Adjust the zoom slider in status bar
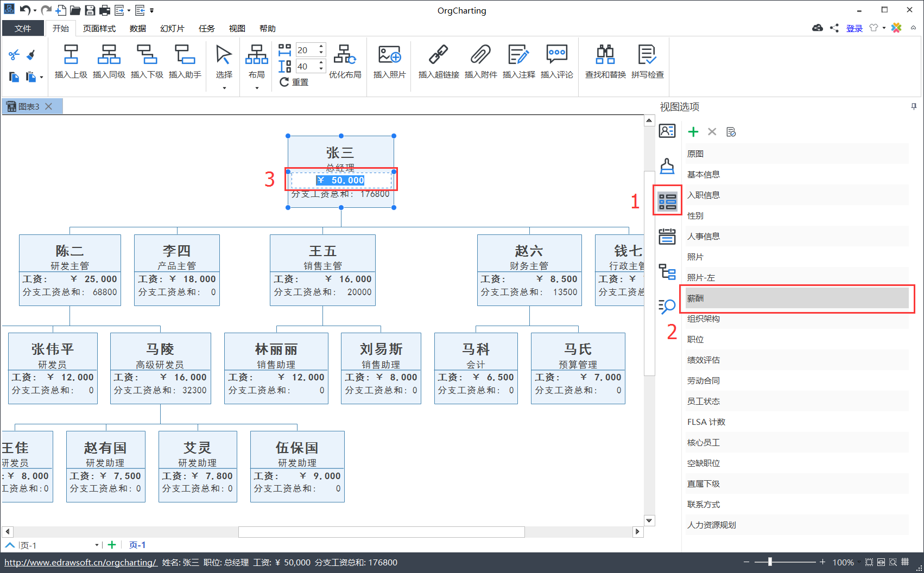 [x=770, y=562]
